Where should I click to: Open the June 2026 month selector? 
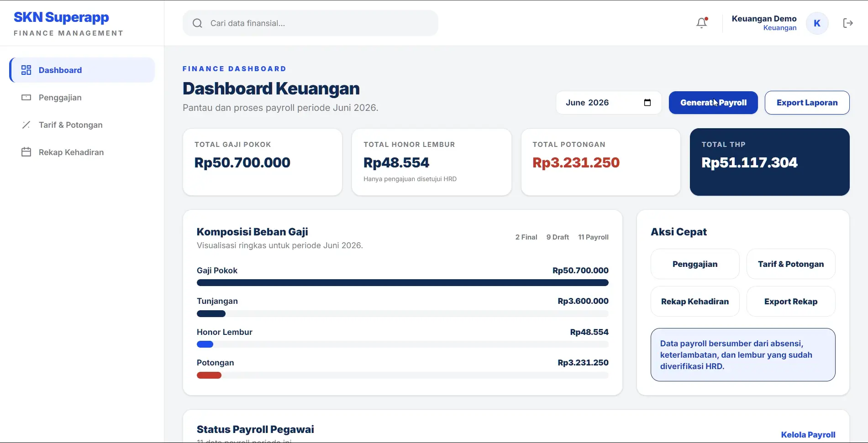click(608, 103)
